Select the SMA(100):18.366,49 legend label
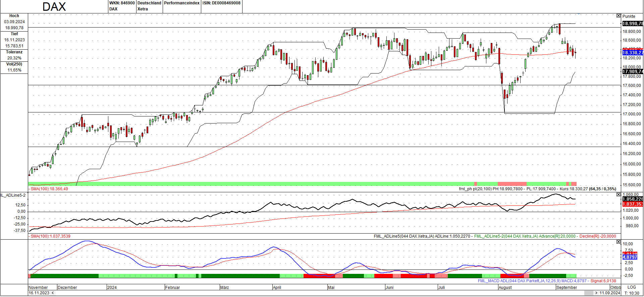This screenshot has height=297, width=644. coord(49,189)
